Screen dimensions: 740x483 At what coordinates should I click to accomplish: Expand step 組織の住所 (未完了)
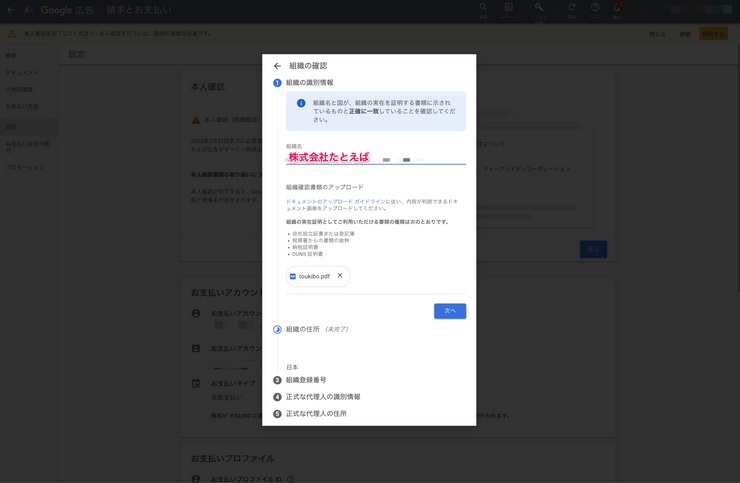pos(317,329)
